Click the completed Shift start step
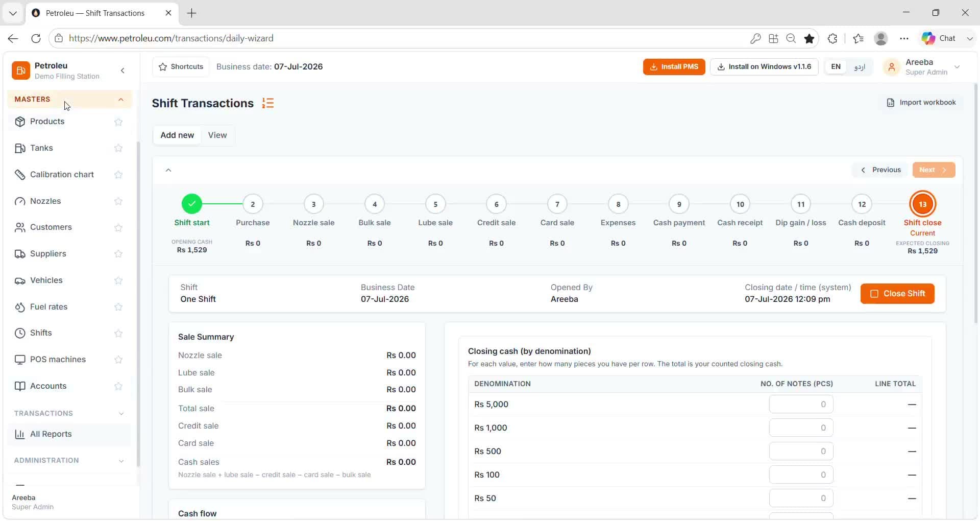Screen dimensions: 980x521 click(x=192, y=204)
